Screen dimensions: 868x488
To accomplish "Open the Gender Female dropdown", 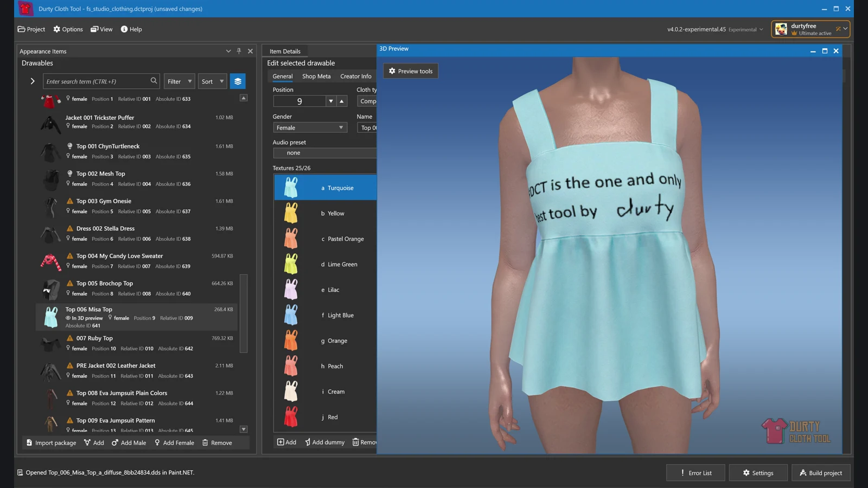I will pyautogui.click(x=310, y=128).
